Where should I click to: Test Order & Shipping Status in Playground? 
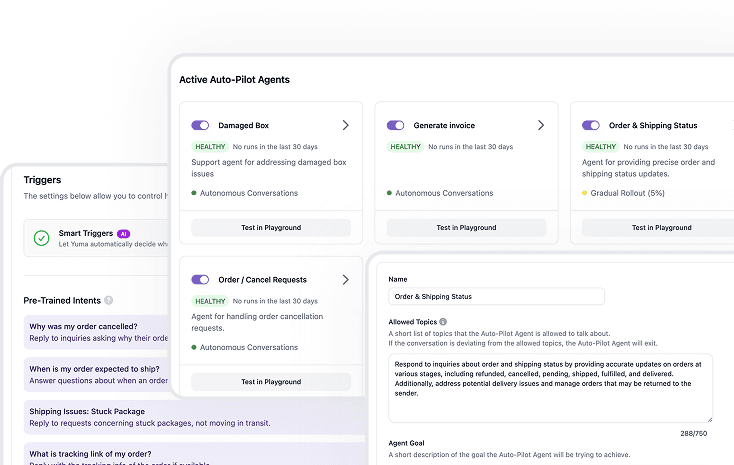point(660,228)
